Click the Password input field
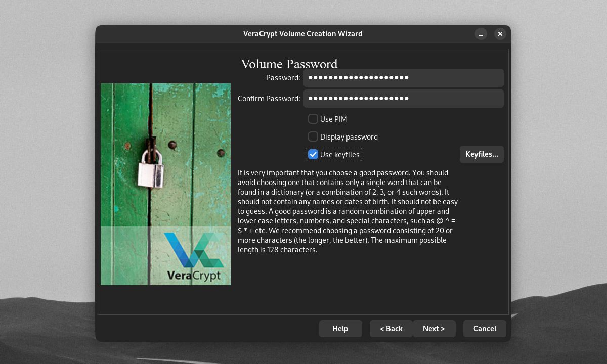This screenshot has width=607, height=364. coord(403,78)
